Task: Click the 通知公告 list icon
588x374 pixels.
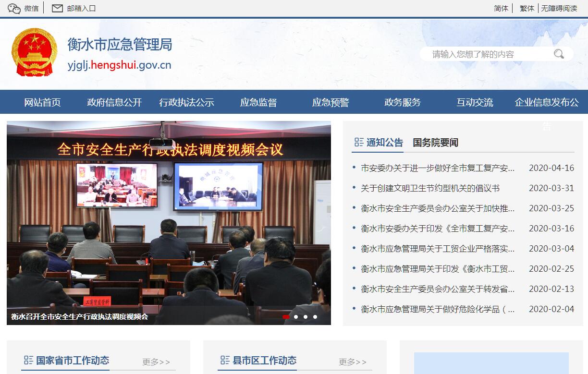Action: pos(359,143)
